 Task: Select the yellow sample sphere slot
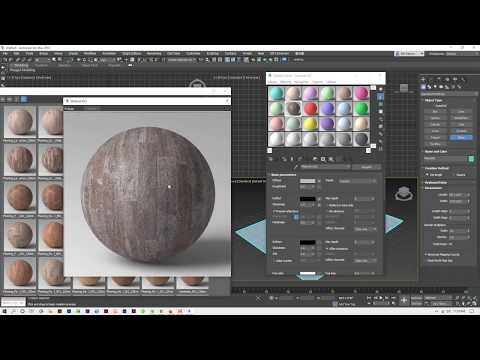pyautogui.click(x=310, y=124)
